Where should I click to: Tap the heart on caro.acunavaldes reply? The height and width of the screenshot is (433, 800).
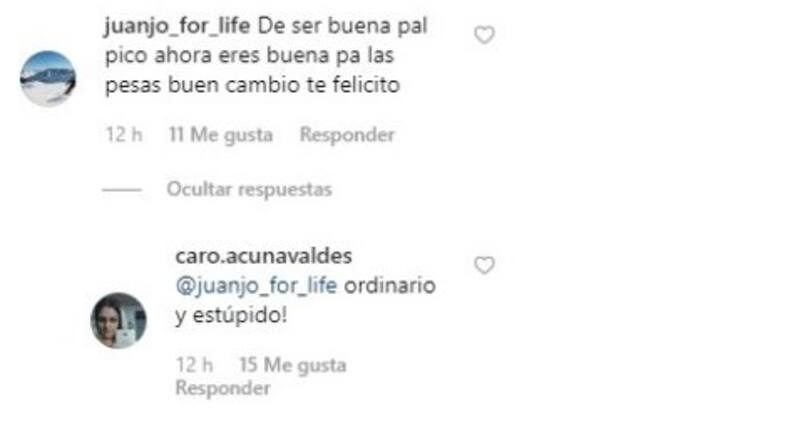click(484, 265)
